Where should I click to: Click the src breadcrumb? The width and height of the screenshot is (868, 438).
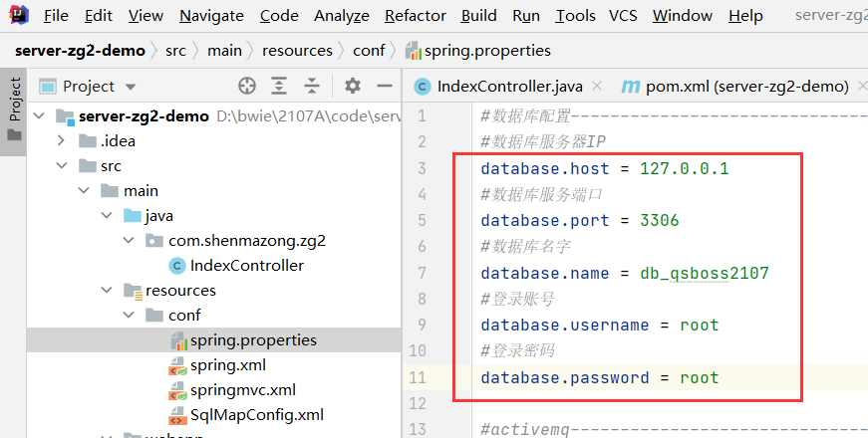tap(175, 51)
